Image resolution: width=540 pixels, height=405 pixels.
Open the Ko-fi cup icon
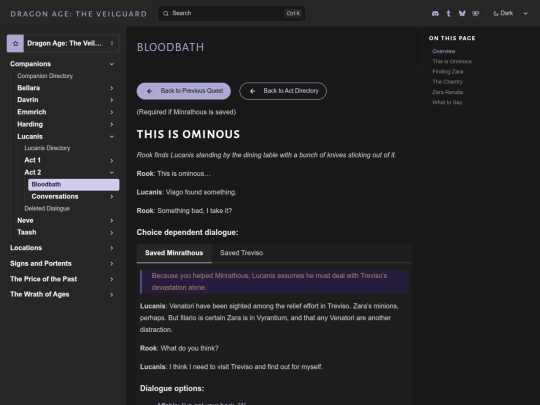[476, 13]
